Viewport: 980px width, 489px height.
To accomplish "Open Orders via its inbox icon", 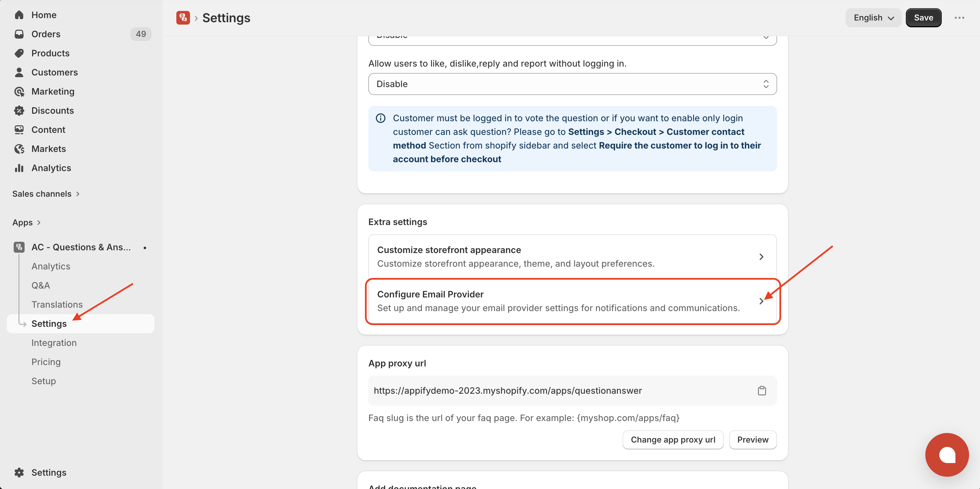I will 19,34.
